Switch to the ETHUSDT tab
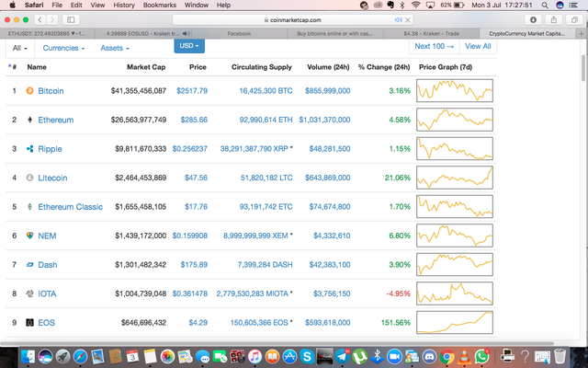The width and height of the screenshot is (588, 368). click(x=47, y=33)
